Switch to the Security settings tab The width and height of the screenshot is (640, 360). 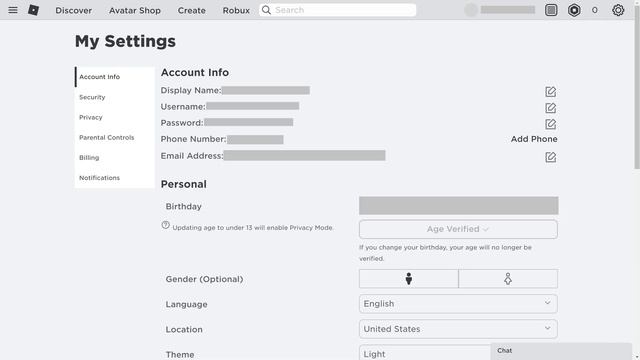click(x=115, y=97)
